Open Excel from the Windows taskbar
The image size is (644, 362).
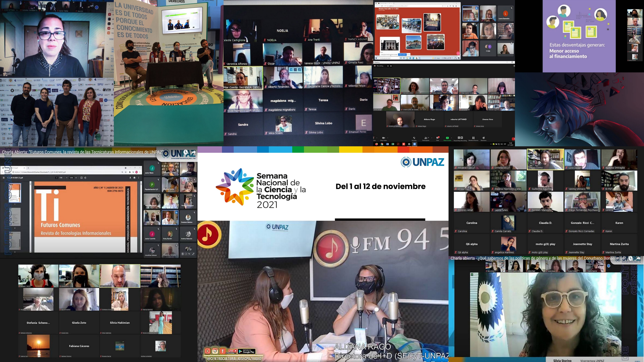(393, 144)
